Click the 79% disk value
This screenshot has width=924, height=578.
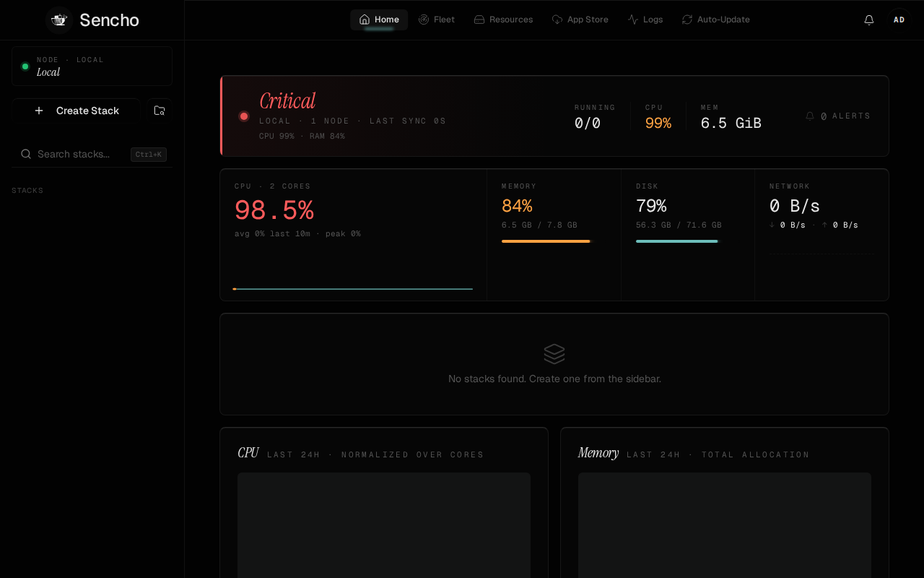[x=651, y=206]
